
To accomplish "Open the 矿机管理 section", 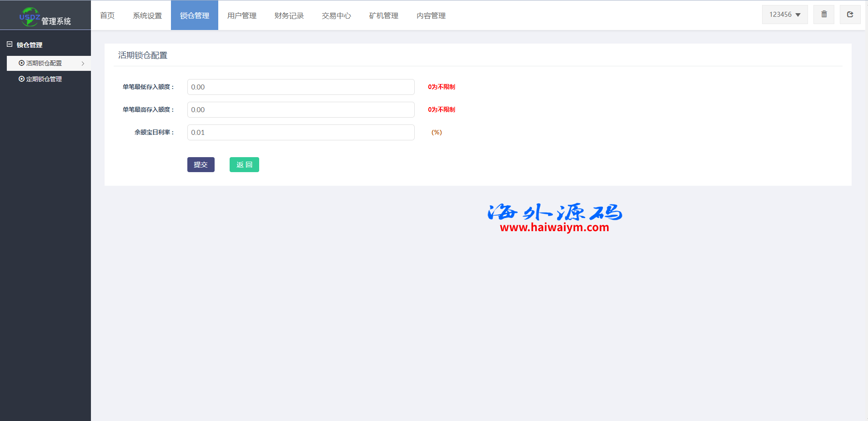I will 384,15.
